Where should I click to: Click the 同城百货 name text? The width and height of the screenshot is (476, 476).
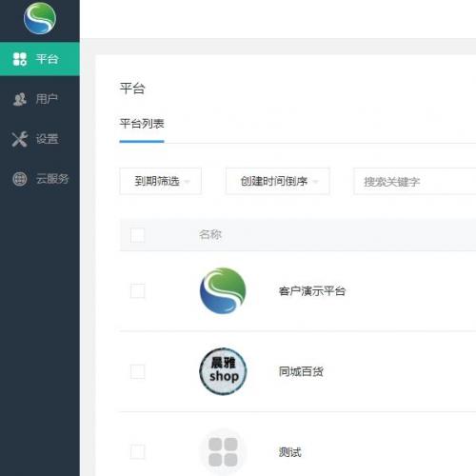click(301, 371)
